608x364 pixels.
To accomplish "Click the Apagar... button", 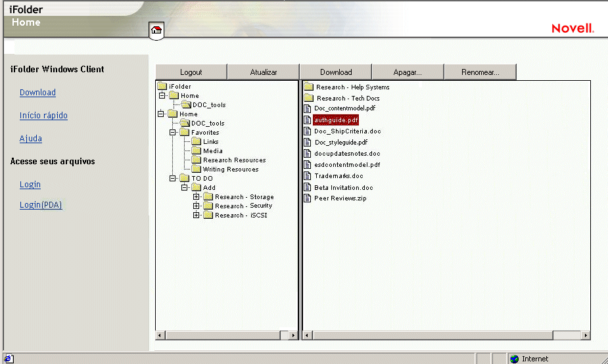I will coord(408,72).
